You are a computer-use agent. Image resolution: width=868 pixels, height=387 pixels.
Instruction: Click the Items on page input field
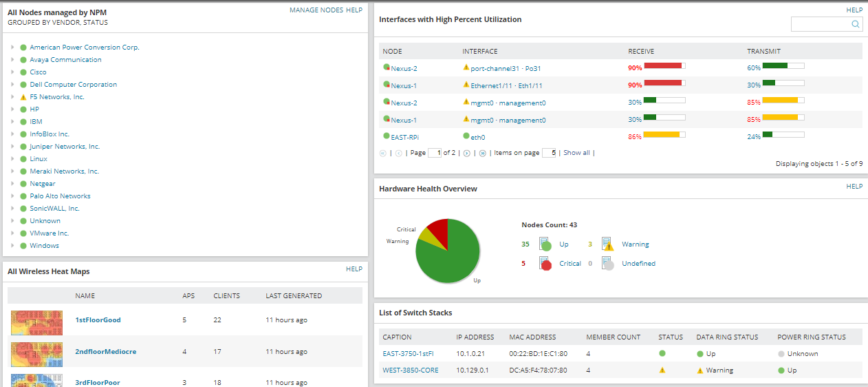coord(549,153)
